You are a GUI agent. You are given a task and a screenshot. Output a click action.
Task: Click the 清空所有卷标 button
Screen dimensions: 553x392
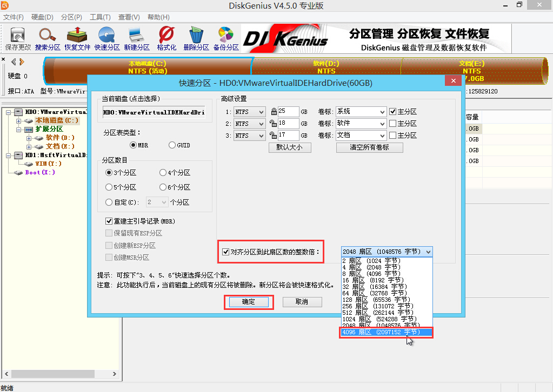click(x=369, y=147)
